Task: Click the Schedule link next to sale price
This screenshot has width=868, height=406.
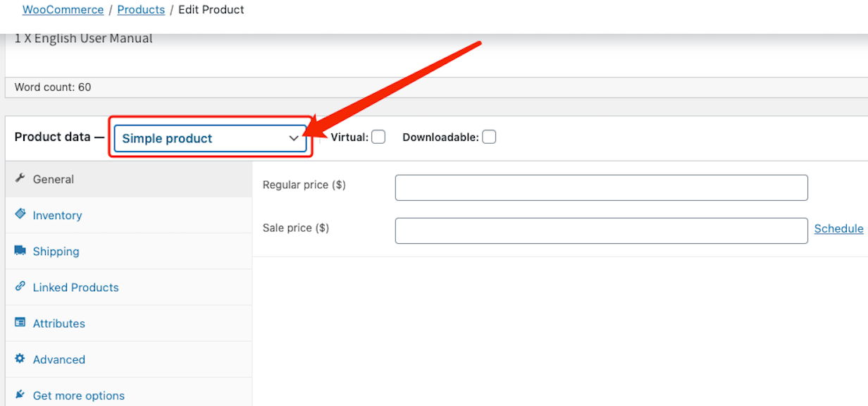Action: [838, 228]
